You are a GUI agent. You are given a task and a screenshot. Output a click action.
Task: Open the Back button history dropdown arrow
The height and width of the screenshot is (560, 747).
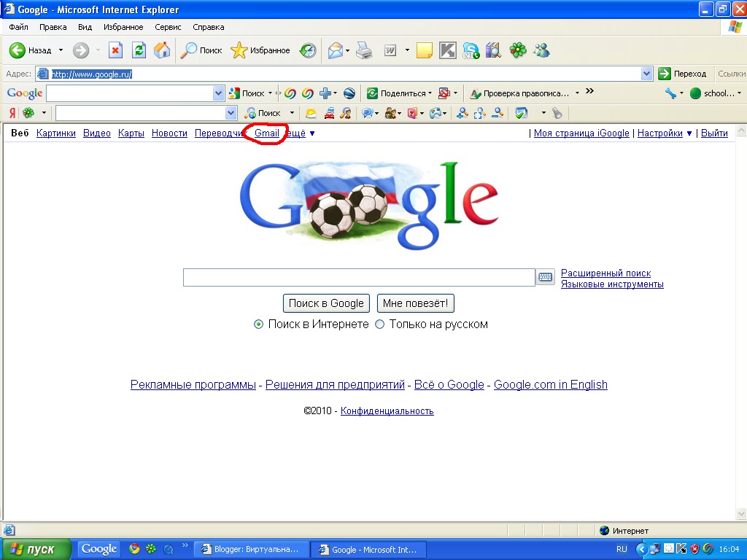(61, 50)
